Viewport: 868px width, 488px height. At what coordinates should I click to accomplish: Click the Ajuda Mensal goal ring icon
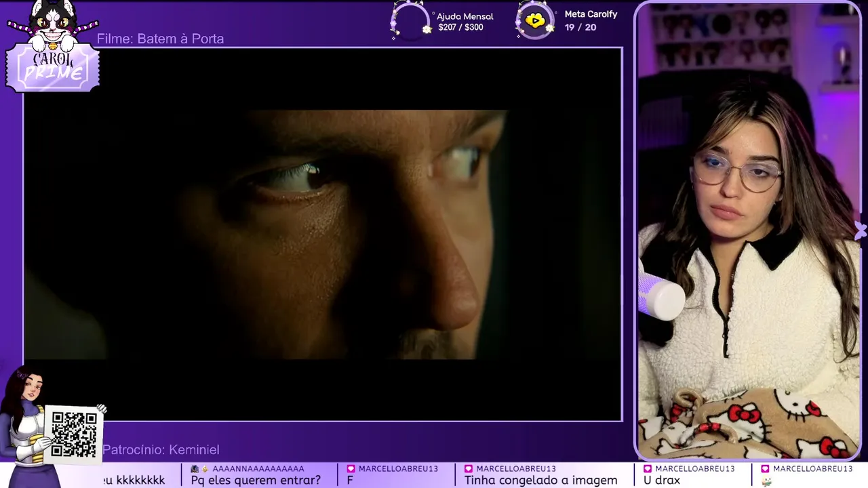(x=411, y=20)
